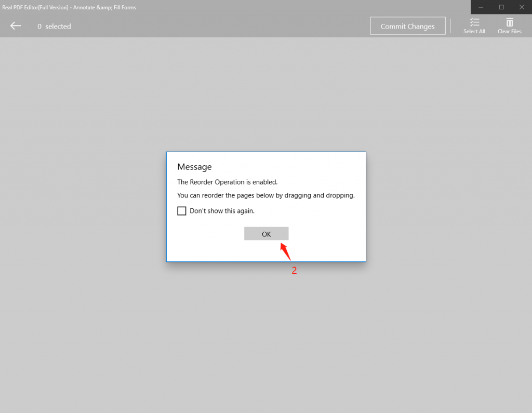Screen dimensions: 532x413
Task: Click the "0 selected" counter text
Action: (x=54, y=26)
